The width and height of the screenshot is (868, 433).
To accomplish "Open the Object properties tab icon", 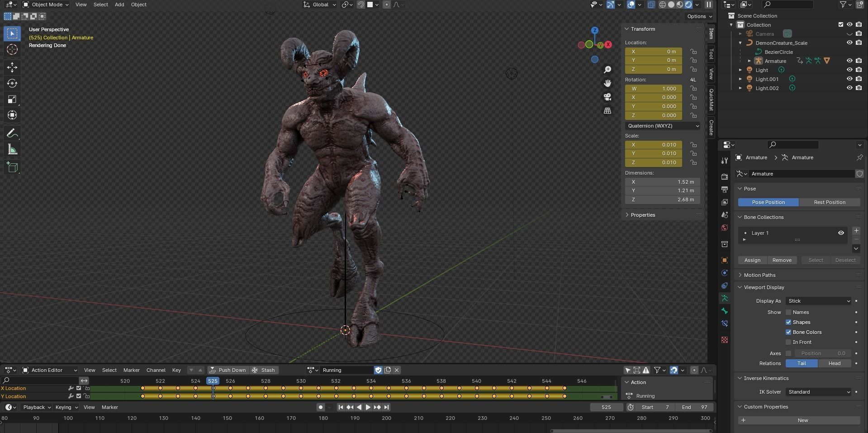I will point(725,260).
